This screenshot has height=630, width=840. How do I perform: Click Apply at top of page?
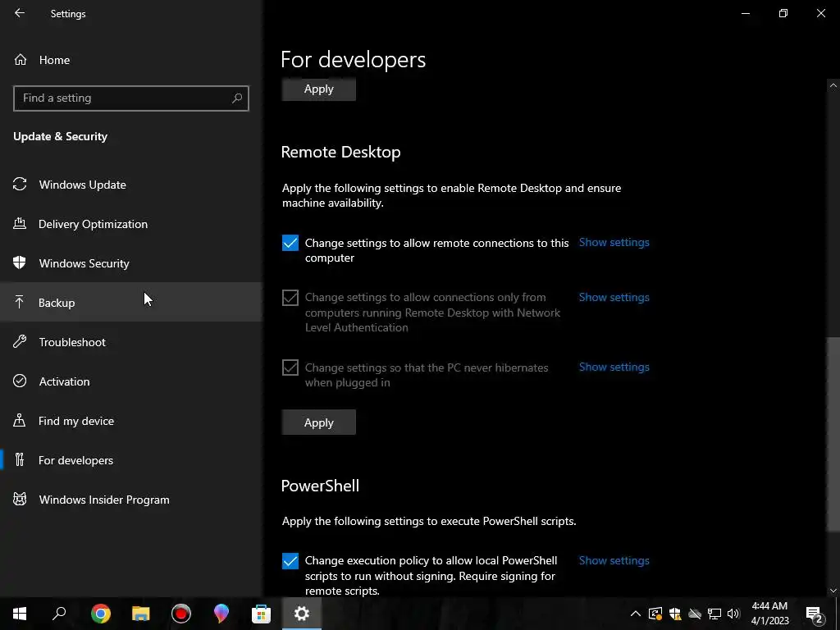point(319,89)
